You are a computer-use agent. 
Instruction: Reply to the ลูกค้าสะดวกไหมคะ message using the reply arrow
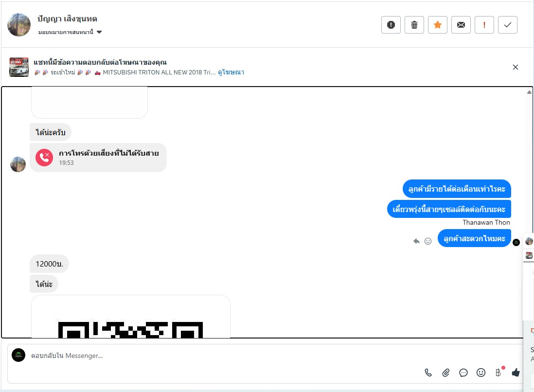click(x=416, y=241)
